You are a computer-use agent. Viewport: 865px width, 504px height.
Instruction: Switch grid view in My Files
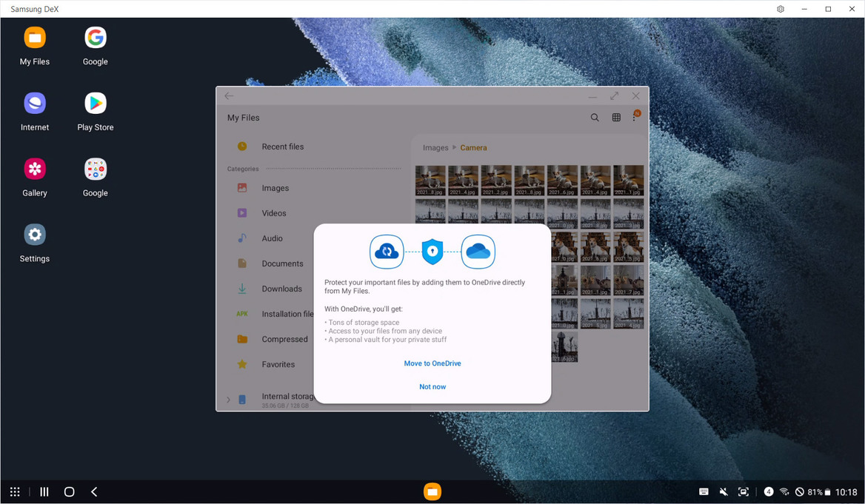[x=616, y=118]
